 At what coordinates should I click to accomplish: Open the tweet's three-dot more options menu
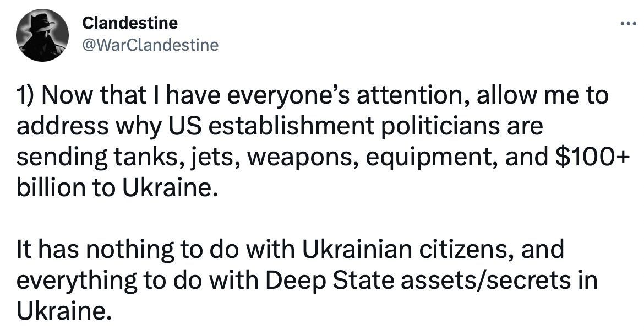627,24
